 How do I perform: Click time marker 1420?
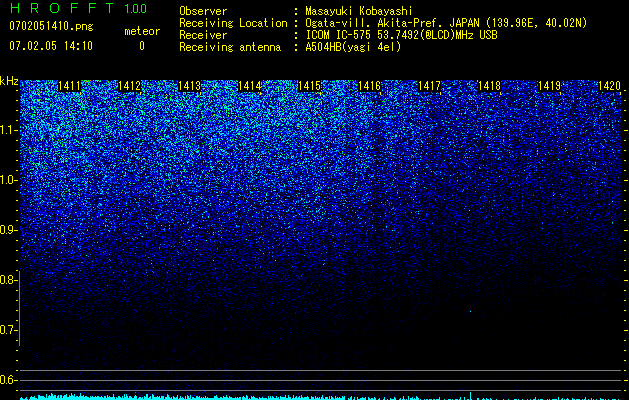(x=609, y=86)
